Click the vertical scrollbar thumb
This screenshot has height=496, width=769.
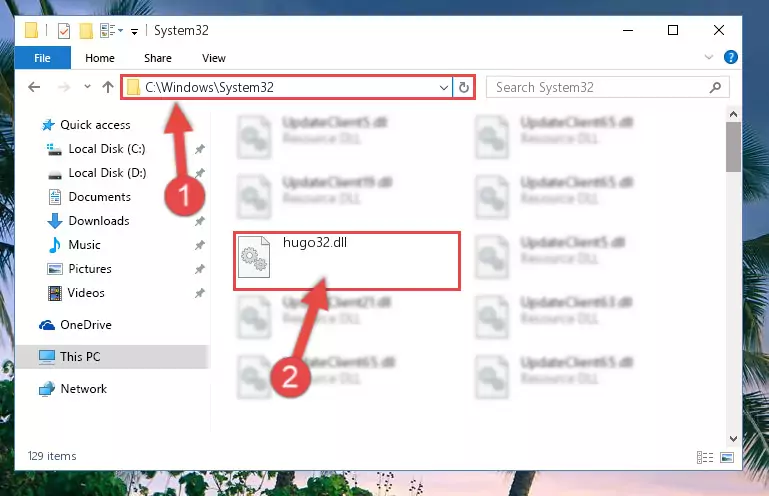click(733, 147)
